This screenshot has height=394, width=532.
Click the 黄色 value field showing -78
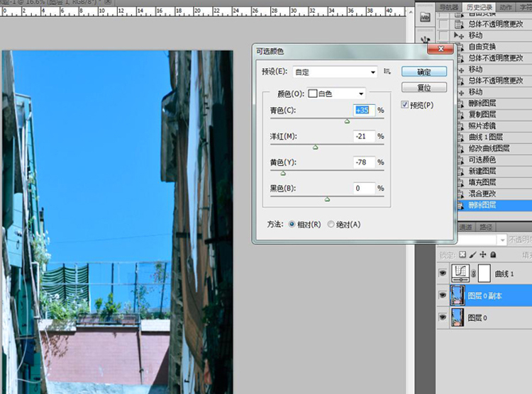[364, 162]
